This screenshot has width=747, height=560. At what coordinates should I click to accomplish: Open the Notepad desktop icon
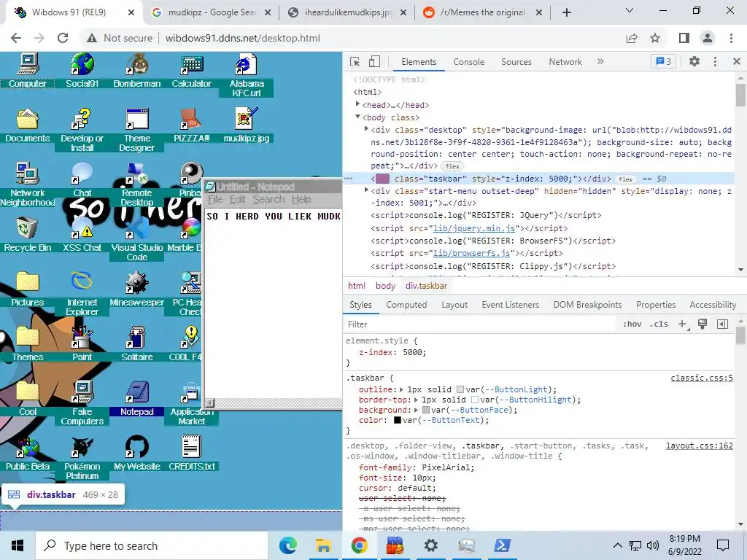[136, 399]
